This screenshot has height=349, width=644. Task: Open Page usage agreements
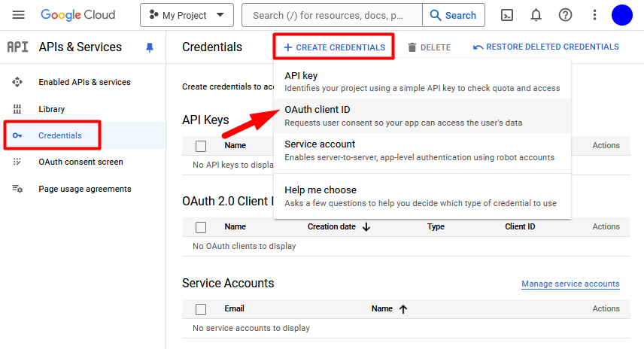pos(85,189)
